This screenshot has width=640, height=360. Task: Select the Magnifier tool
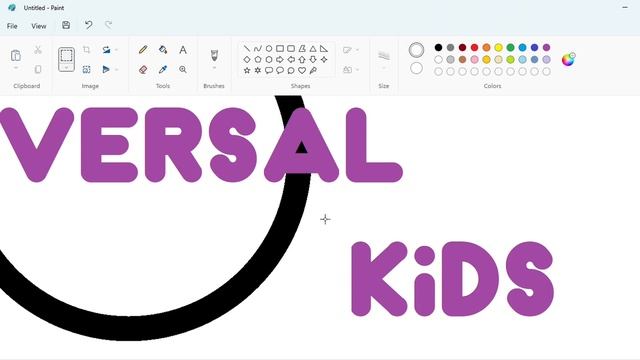[183, 69]
